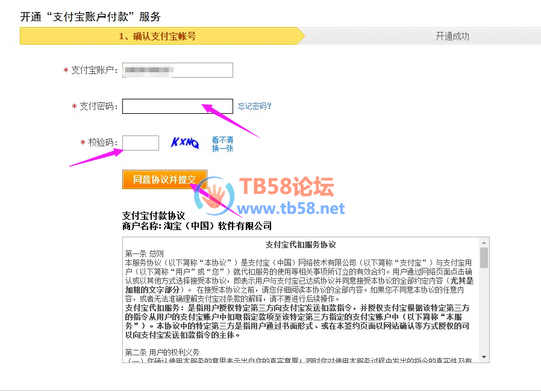
Task: Click the agreement scrollbar down arrow
Action: (484, 357)
